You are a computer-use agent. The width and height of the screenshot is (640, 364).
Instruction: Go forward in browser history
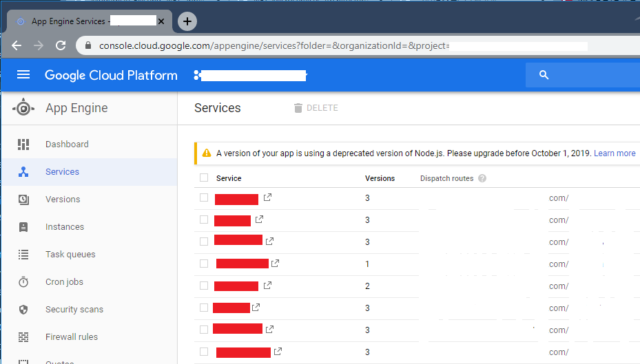coord(39,45)
